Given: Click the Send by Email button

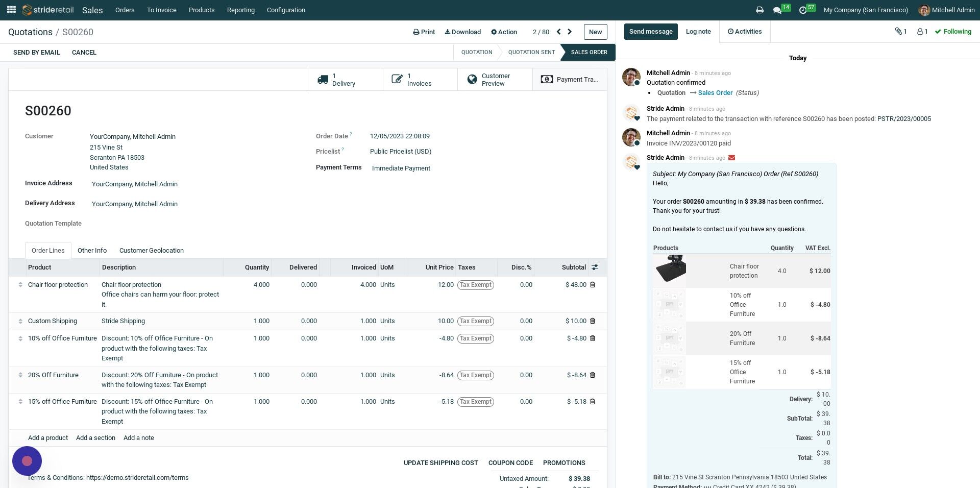Looking at the screenshot, I should [37, 53].
